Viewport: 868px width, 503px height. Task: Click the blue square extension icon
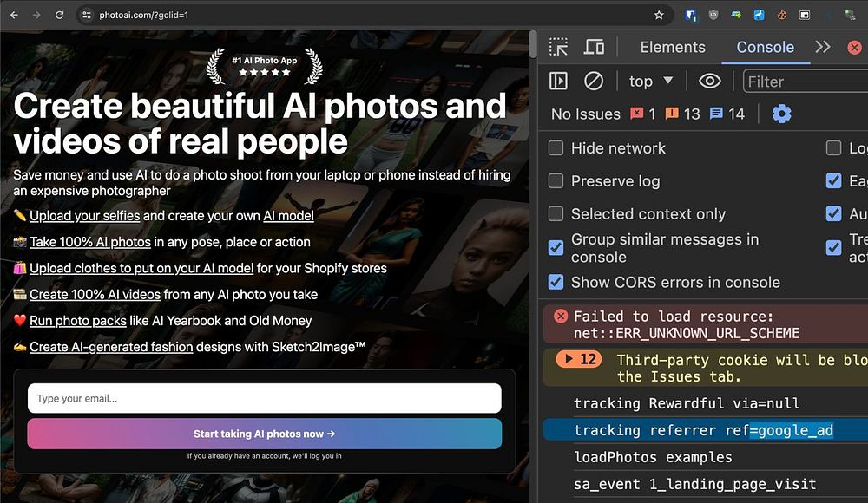click(759, 15)
